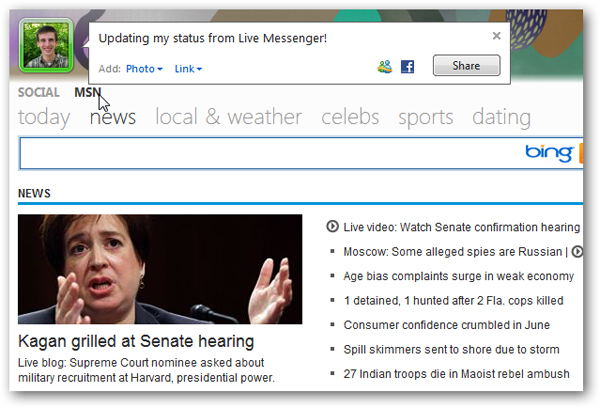The image size is (600, 408).
Task: Open the Live blog summary text
Action: click(x=146, y=370)
